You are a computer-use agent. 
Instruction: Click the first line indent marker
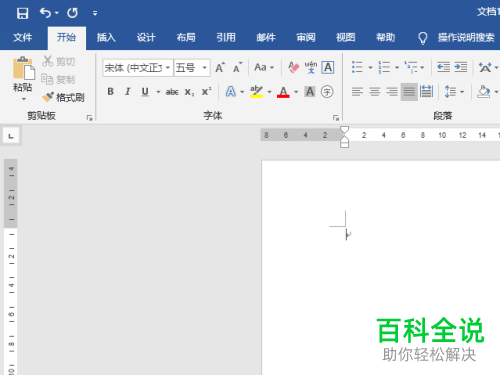344,130
